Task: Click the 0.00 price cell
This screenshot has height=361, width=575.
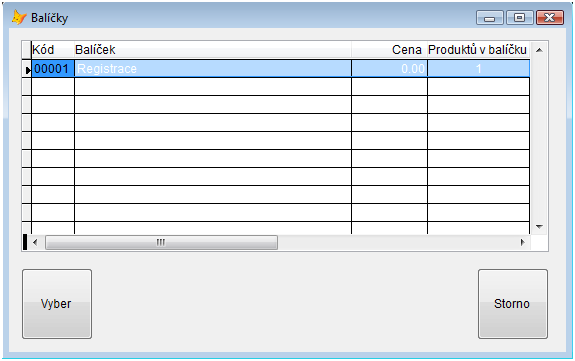Action: (389, 69)
